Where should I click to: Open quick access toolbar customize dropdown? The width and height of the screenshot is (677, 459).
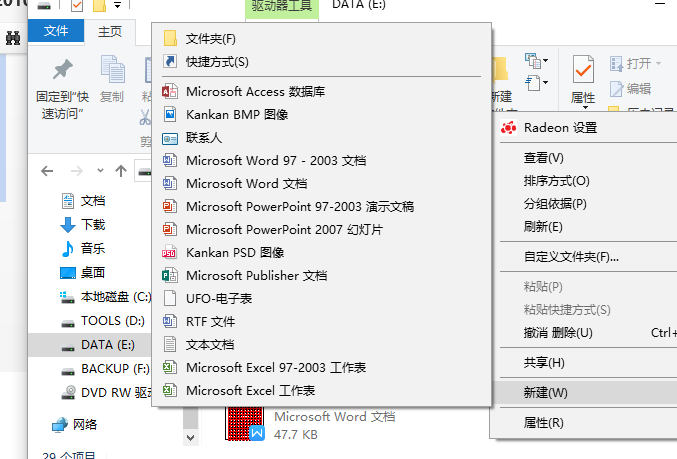point(117,6)
